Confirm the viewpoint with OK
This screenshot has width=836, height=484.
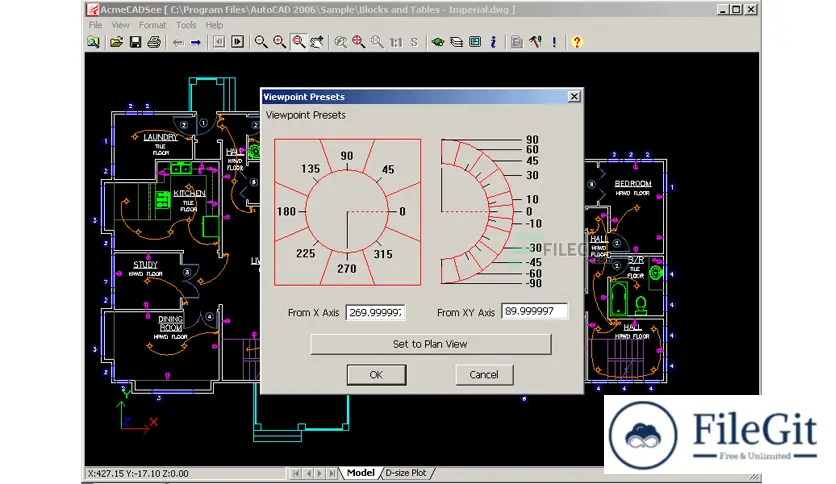click(376, 375)
